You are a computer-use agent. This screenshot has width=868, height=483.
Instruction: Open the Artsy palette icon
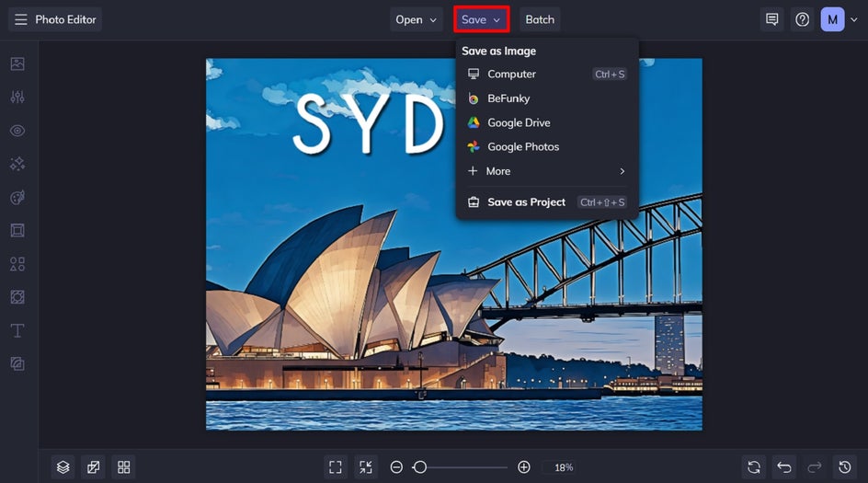pos(17,197)
